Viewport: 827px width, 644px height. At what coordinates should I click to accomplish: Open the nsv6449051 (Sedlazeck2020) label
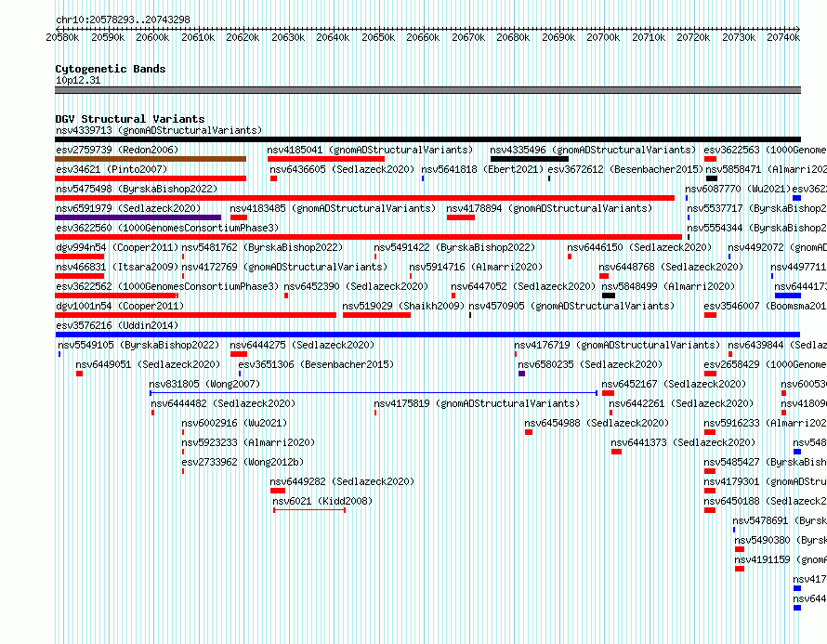(x=148, y=364)
